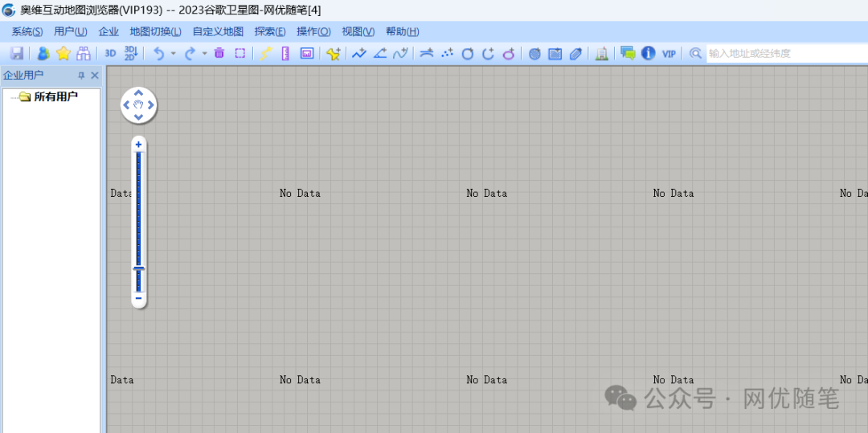Click the VIP toolbar button
Image resolution: width=868 pixels, height=433 pixels.
(x=669, y=54)
